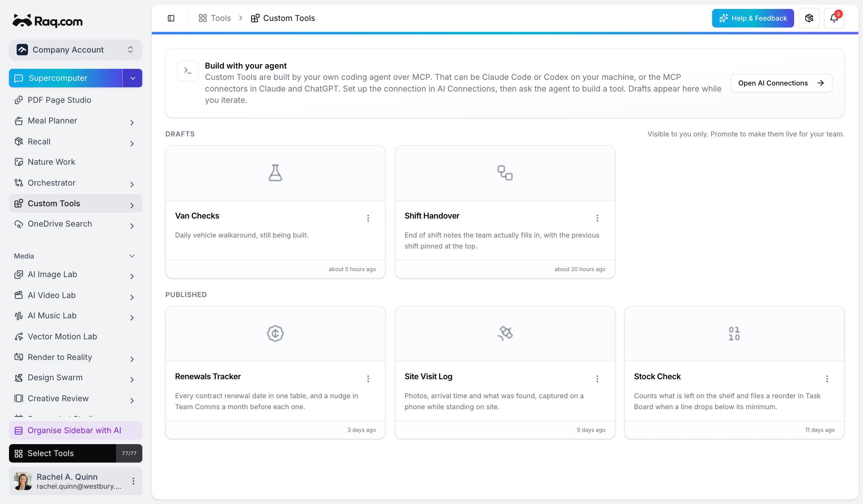Open Vector Motion Lab
The image size is (863, 504).
[75, 336]
